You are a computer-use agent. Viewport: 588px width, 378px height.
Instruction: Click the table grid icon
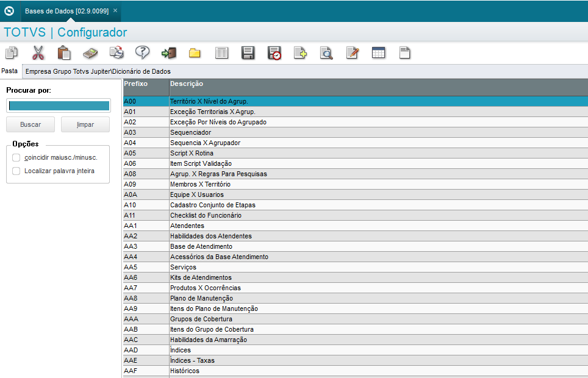[x=378, y=52]
